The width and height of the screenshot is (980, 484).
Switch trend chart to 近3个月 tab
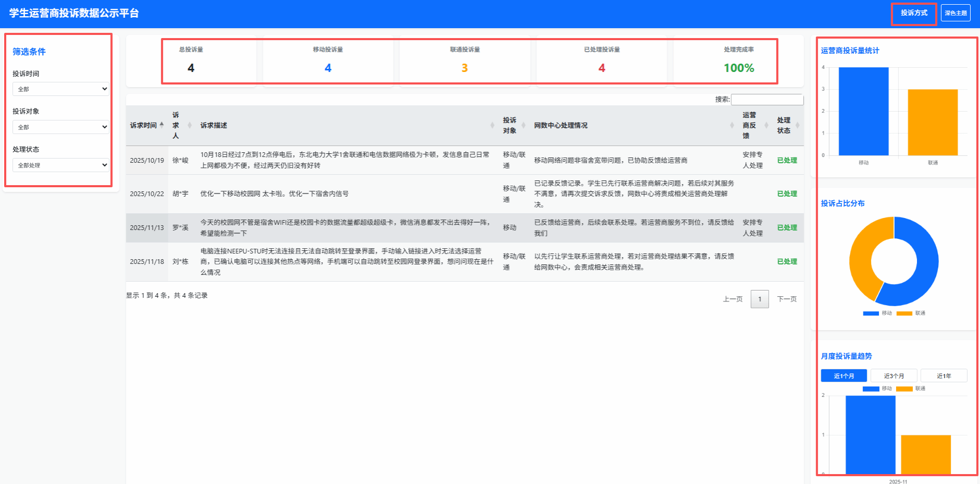[x=893, y=376]
